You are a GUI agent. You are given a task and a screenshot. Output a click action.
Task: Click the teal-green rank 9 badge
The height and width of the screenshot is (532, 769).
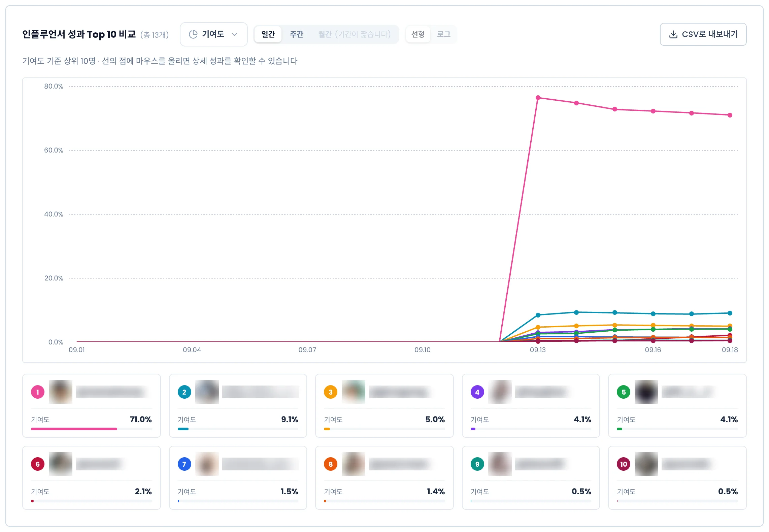pyautogui.click(x=477, y=464)
